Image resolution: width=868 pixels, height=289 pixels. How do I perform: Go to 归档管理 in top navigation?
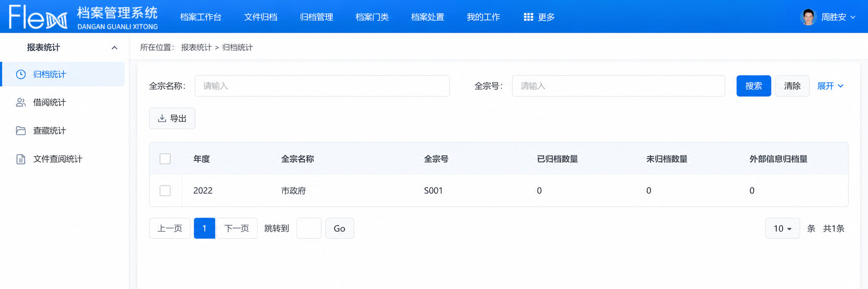click(x=317, y=17)
